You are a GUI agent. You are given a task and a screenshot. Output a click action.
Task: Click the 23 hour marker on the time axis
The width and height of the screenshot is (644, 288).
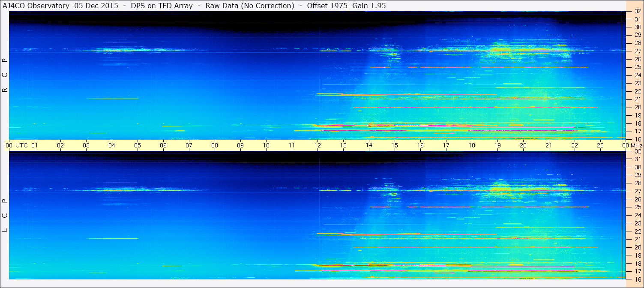[600, 145]
